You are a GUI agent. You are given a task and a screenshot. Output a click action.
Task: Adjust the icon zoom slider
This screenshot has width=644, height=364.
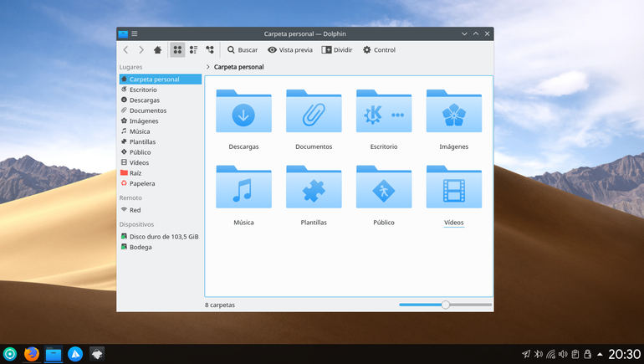445,305
